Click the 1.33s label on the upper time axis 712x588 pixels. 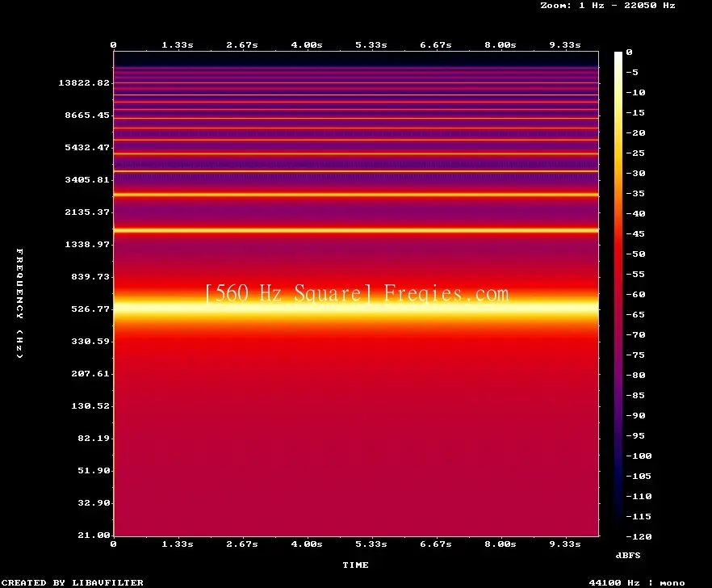pos(178,45)
